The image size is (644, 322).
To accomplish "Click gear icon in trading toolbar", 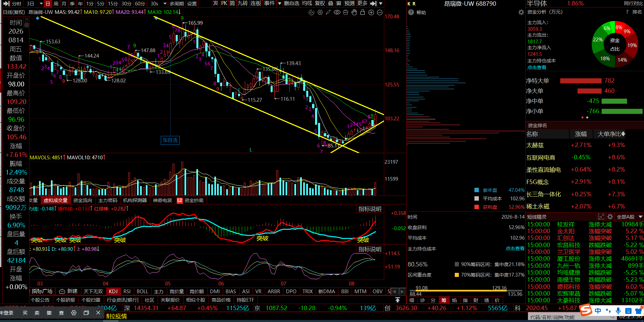I will (x=74, y=313).
